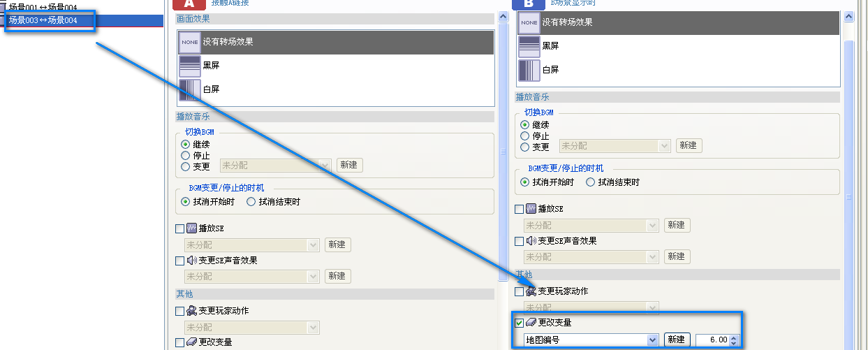
Task: Choose black screen (黑屏) icon in panel A
Action: pos(190,66)
